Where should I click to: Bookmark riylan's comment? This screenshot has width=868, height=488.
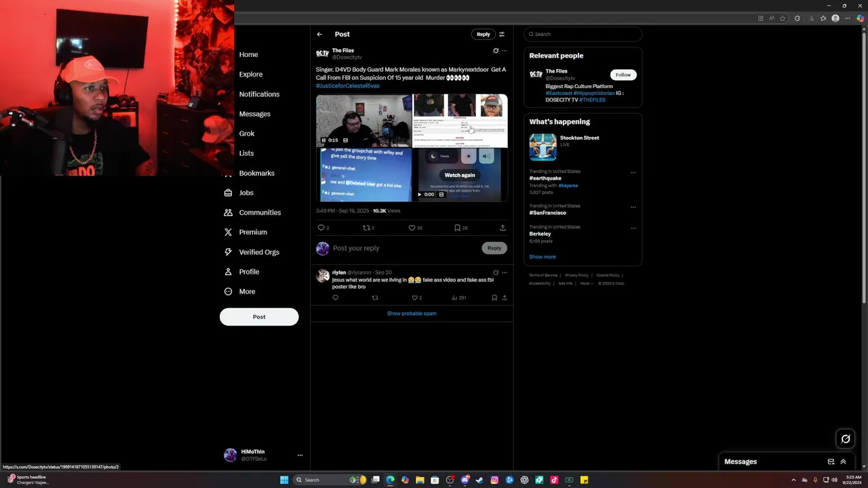click(x=494, y=298)
